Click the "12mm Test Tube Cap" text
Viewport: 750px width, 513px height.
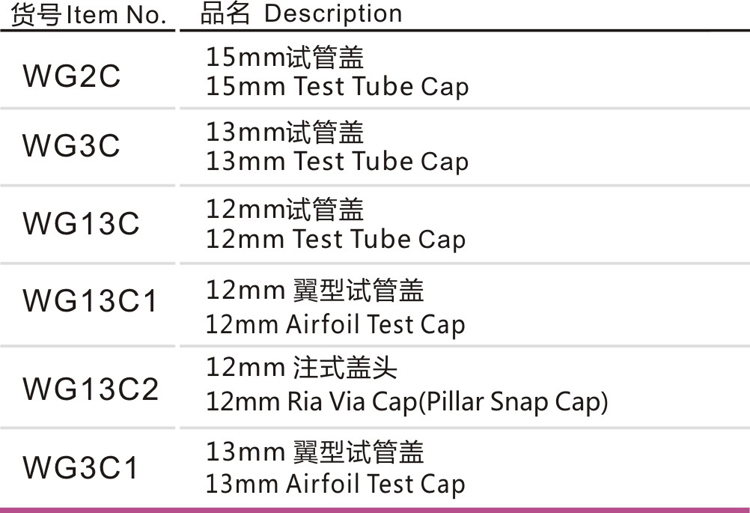point(335,240)
